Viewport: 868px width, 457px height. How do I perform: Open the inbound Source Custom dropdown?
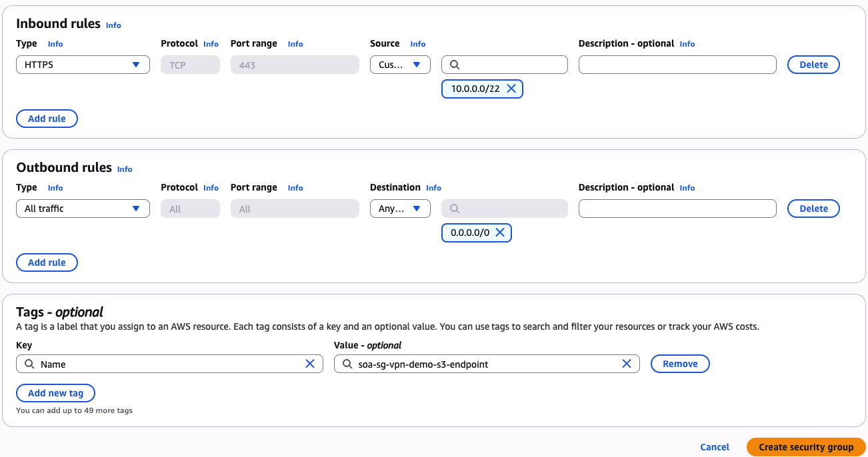[400, 65]
